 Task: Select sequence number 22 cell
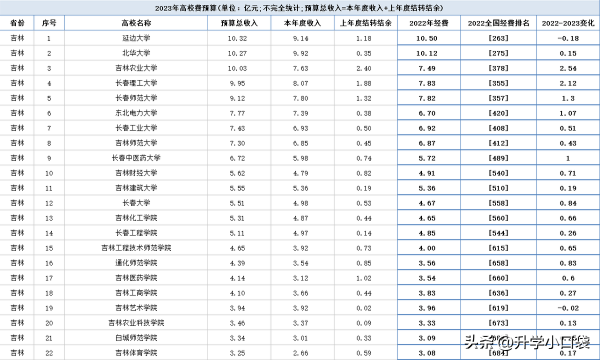(x=49, y=353)
